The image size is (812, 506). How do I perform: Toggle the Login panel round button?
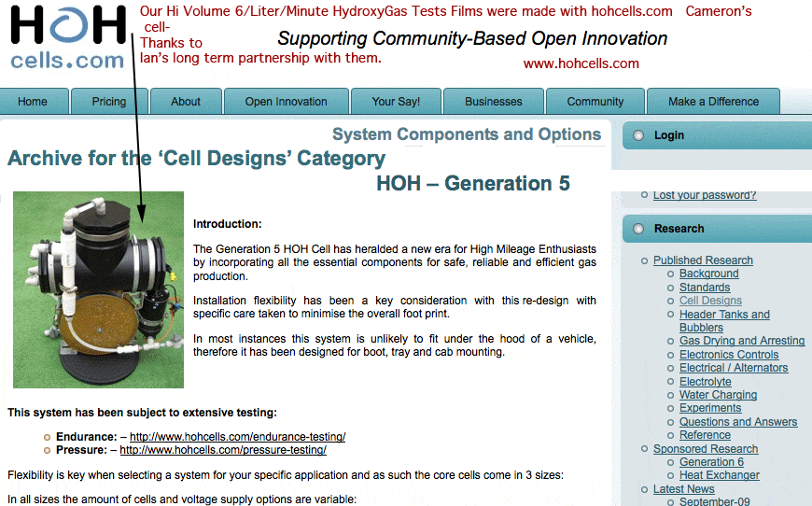tap(638, 135)
